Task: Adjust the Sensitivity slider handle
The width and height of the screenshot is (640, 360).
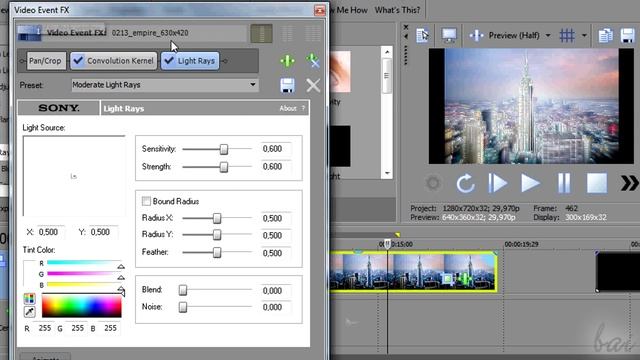Action: [x=224, y=149]
